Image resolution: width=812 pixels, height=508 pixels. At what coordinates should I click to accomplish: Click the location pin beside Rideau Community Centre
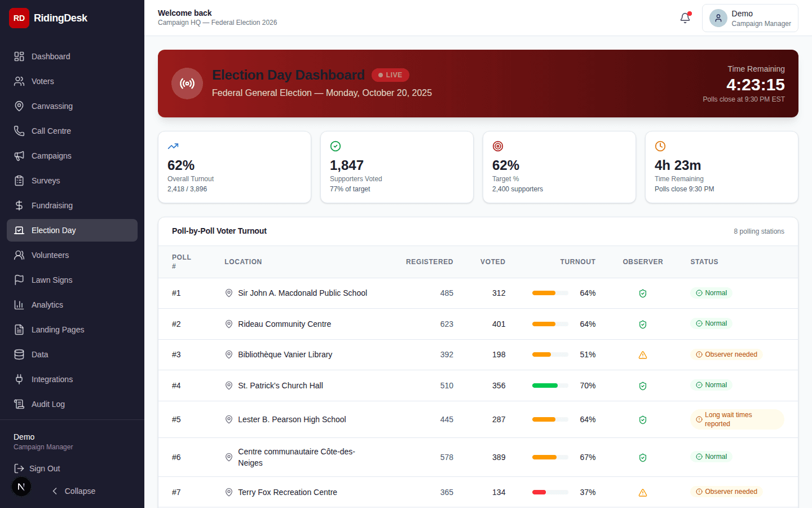pos(229,324)
